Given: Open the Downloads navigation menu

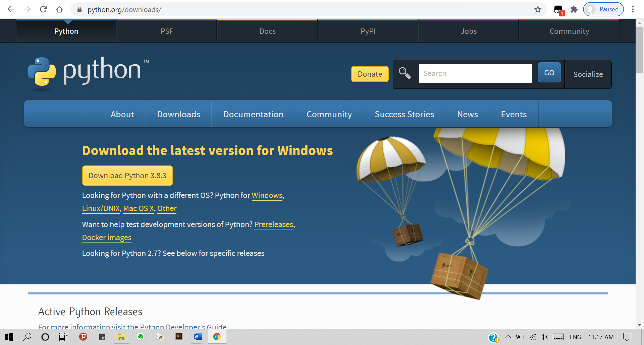Looking at the screenshot, I should [178, 114].
